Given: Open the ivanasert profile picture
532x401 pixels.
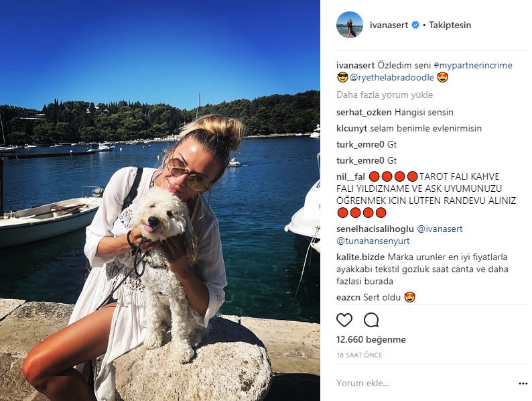Looking at the screenshot, I should (350, 25).
